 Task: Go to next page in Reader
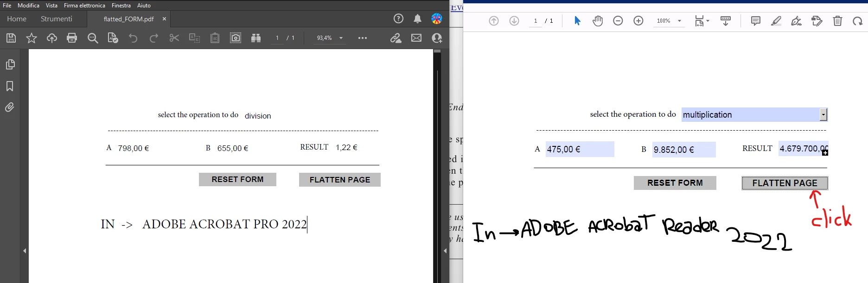point(514,21)
